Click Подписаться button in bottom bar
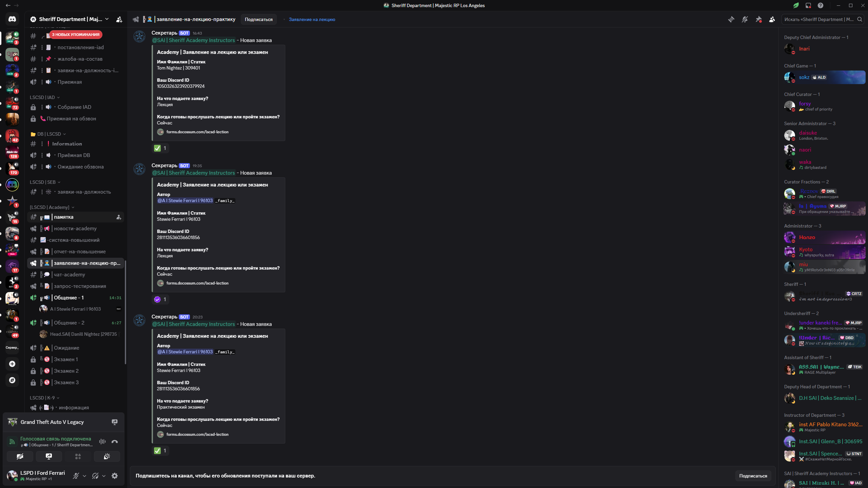 point(753,476)
